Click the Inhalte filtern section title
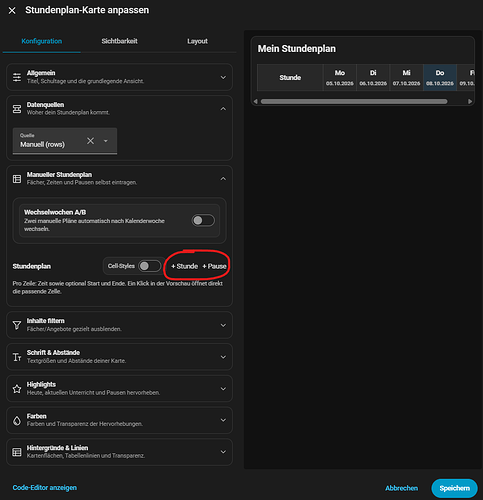This screenshot has width=483, height=500. 46,321
